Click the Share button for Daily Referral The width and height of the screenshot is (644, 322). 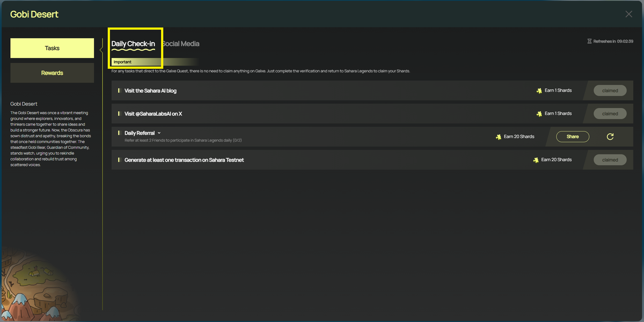click(x=573, y=136)
